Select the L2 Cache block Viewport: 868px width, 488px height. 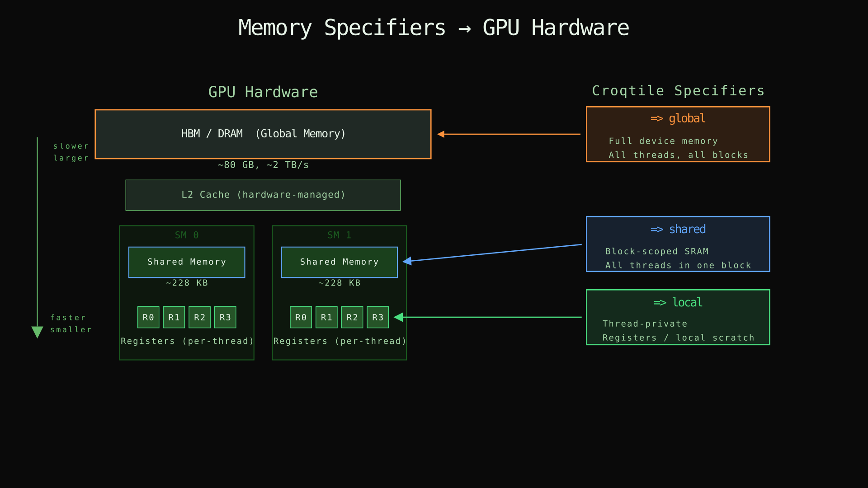[x=263, y=195]
